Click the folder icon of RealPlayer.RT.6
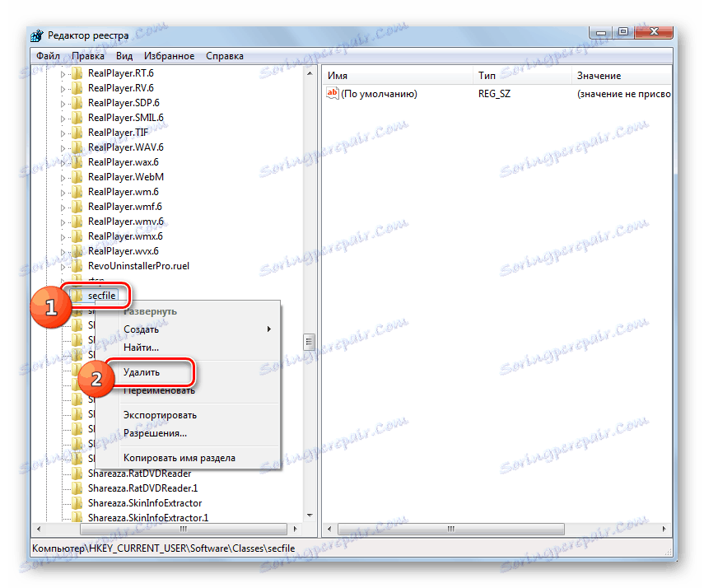This screenshot has width=704, height=588. coord(77,72)
